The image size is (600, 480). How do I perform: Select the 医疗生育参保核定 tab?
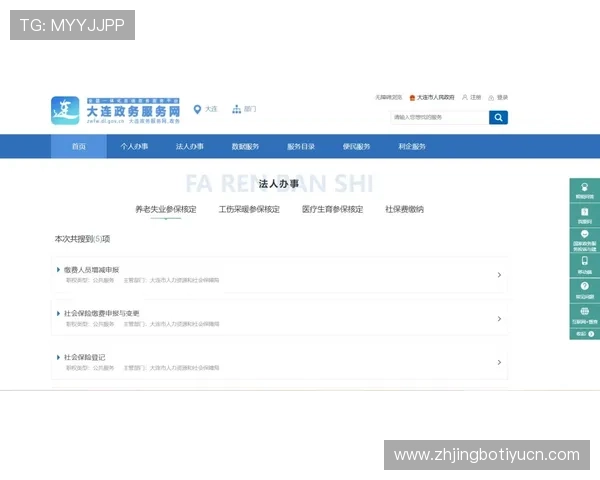pyautogui.click(x=333, y=209)
